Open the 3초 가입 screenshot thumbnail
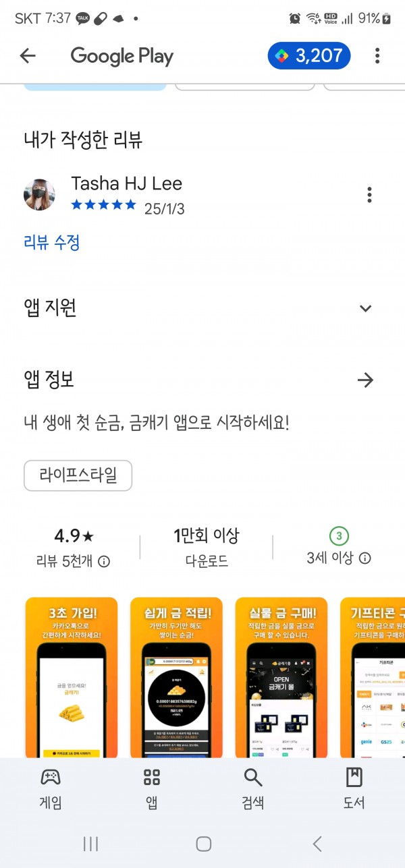This screenshot has width=405, height=868. coord(72,677)
